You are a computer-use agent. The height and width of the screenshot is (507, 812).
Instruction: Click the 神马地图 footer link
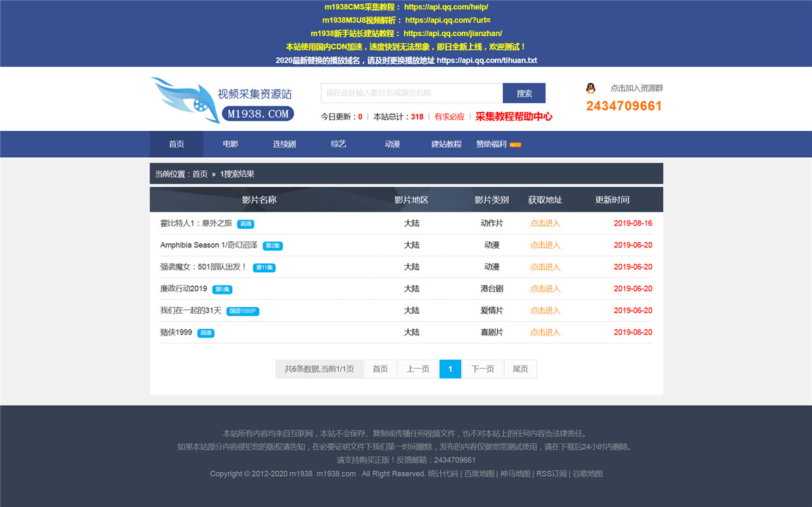pyautogui.click(x=515, y=473)
